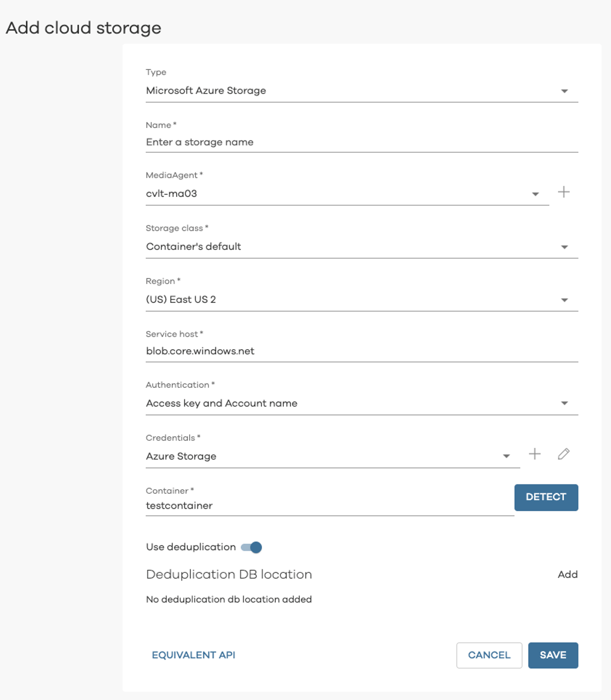Image resolution: width=611 pixels, height=700 pixels.
Task: Click the plus icon to add a MediaAgent
Action: 564,192
